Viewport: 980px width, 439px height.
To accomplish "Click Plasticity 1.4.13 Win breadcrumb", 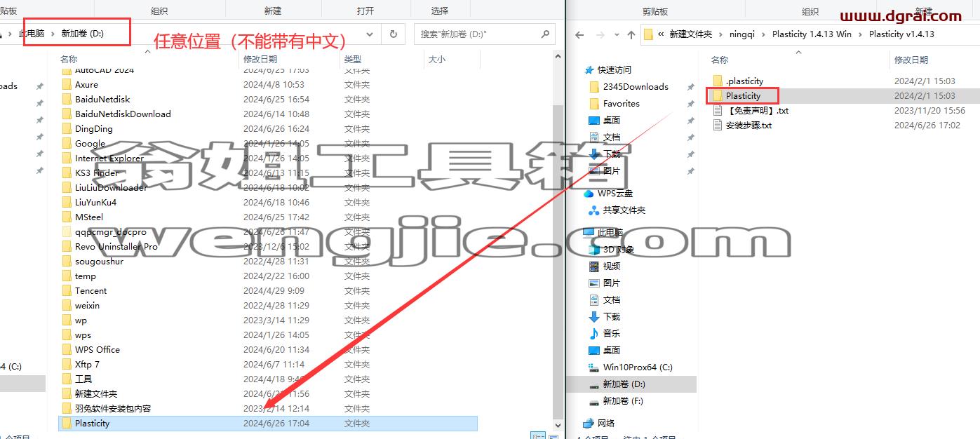I will (x=812, y=34).
